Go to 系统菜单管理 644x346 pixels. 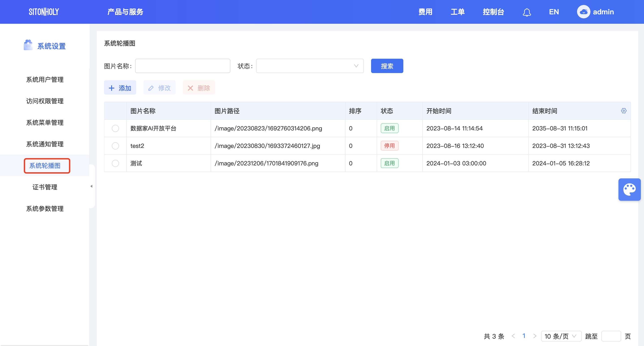coord(45,123)
